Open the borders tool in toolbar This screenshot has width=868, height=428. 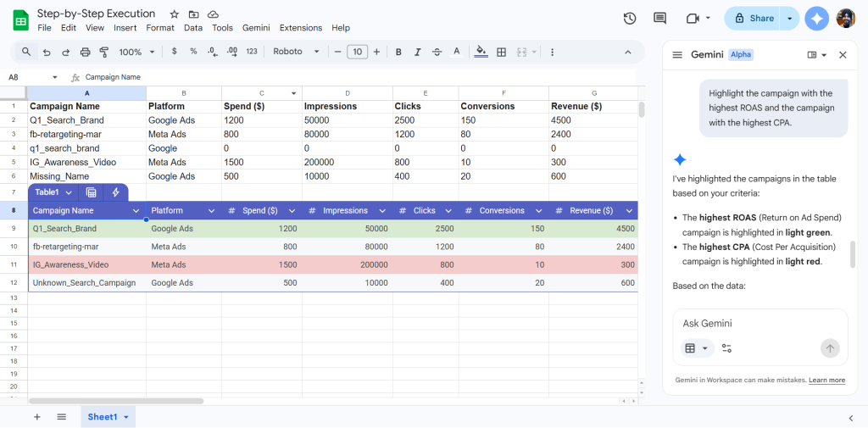[501, 52]
